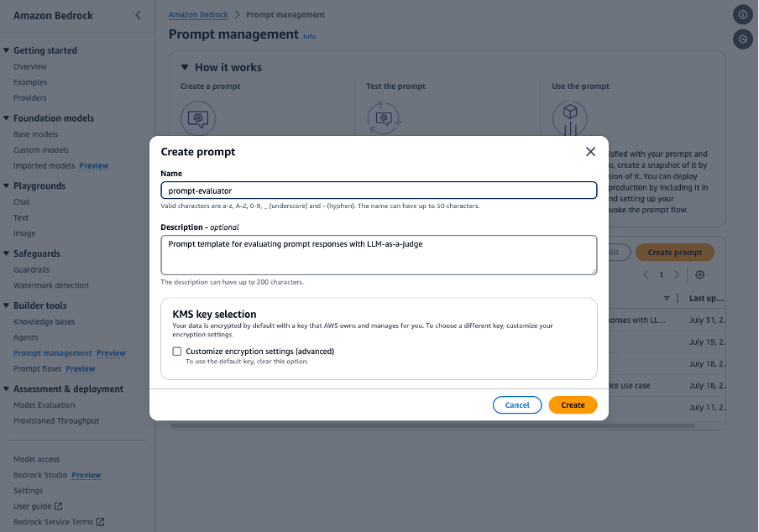Viewport: 759px width, 532px height.
Task: Dismiss the Create prompt dialog with X
Action: click(590, 152)
